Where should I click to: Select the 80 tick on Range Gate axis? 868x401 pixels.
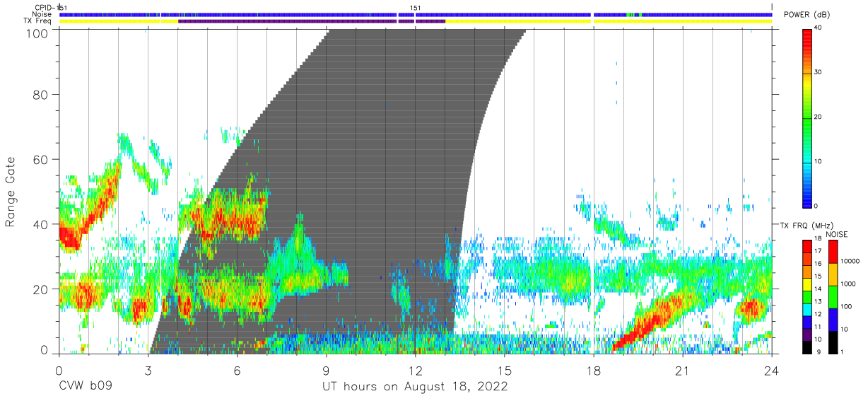click(x=40, y=94)
